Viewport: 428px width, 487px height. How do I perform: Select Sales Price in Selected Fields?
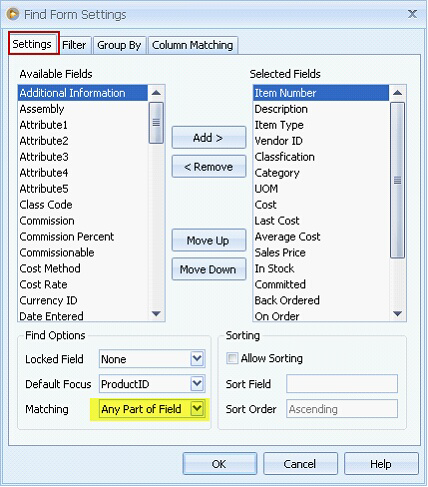(x=321, y=253)
